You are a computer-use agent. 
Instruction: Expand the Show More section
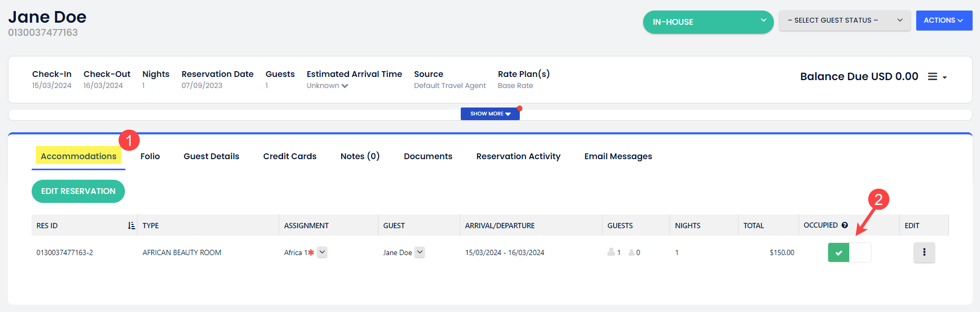point(490,114)
